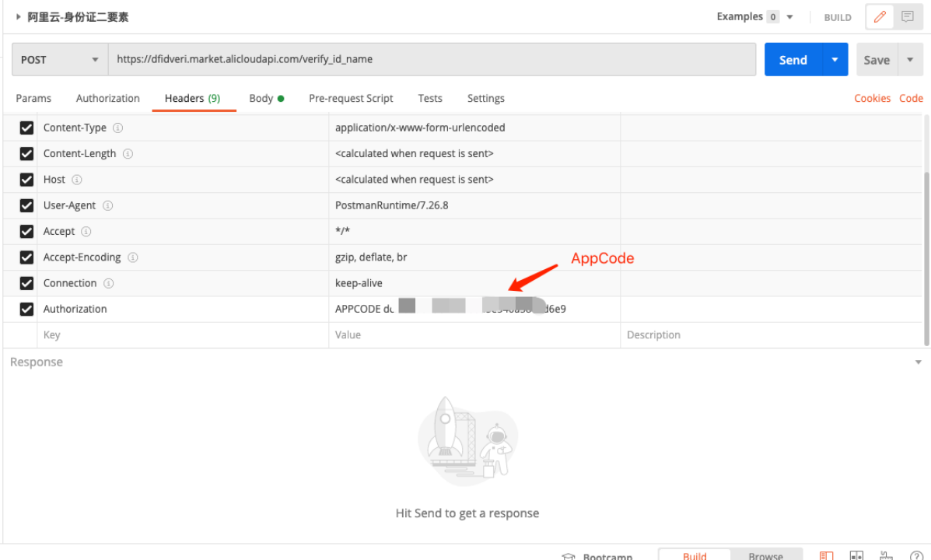Image resolution: width=931 pixels, height=560 pixels.
Task: Click Content-Length's calculated value cell
Action: tap(474, 154)
